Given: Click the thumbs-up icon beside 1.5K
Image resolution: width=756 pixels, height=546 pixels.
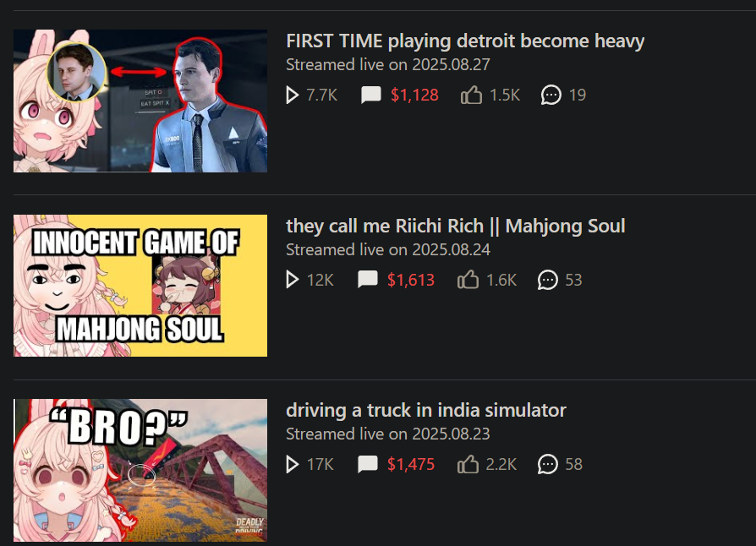Looking at the screenshot, I should pyautogui.click(x=471, y=95).
